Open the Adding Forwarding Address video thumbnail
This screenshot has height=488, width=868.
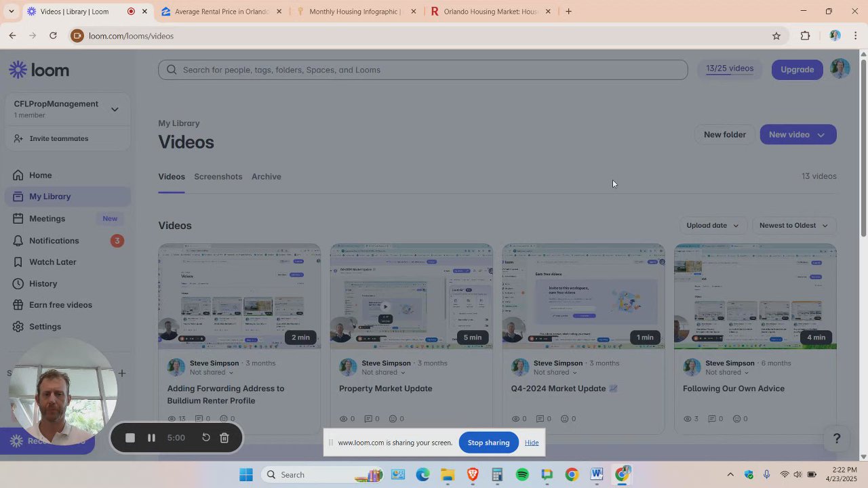(239, 297)
